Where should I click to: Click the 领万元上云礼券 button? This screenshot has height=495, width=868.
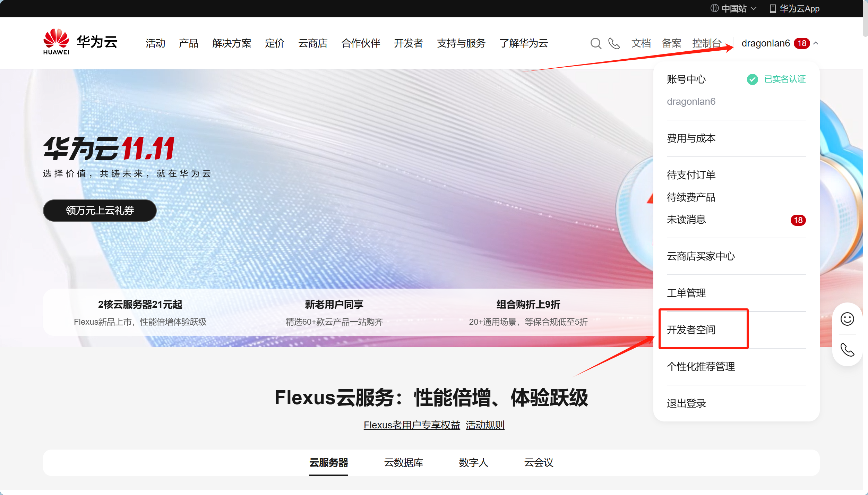(100, 210)
